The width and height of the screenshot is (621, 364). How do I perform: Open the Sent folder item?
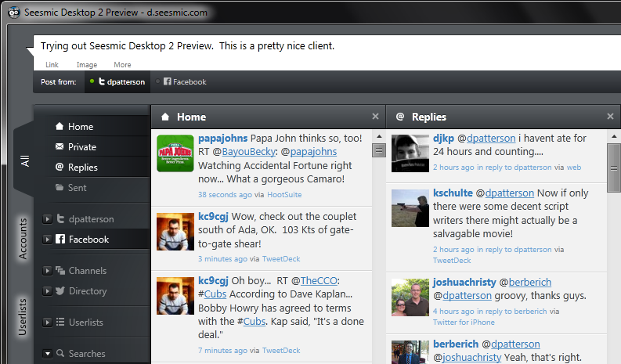pos(71,188)
